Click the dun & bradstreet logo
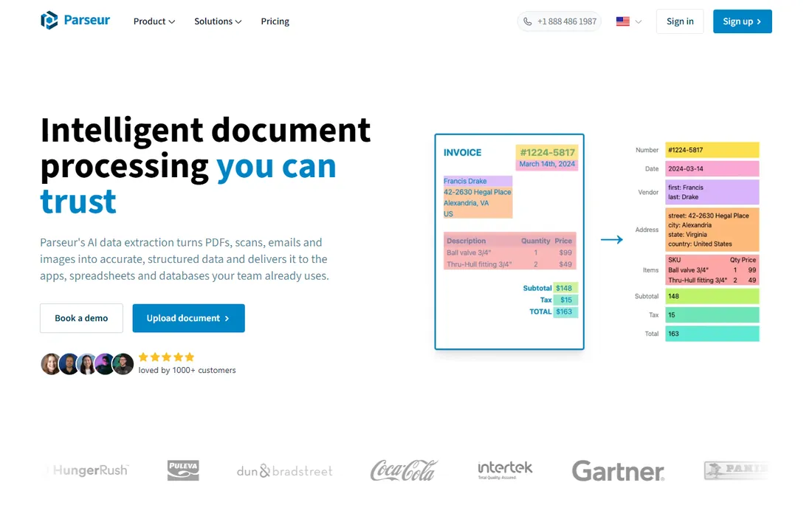The width and height of the screenshot is (812, 508). tap(284, 471)
